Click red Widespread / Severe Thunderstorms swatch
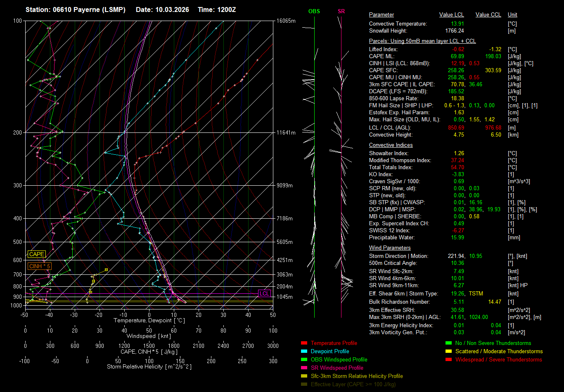564x392 pixels. click(x=448, y=360)
